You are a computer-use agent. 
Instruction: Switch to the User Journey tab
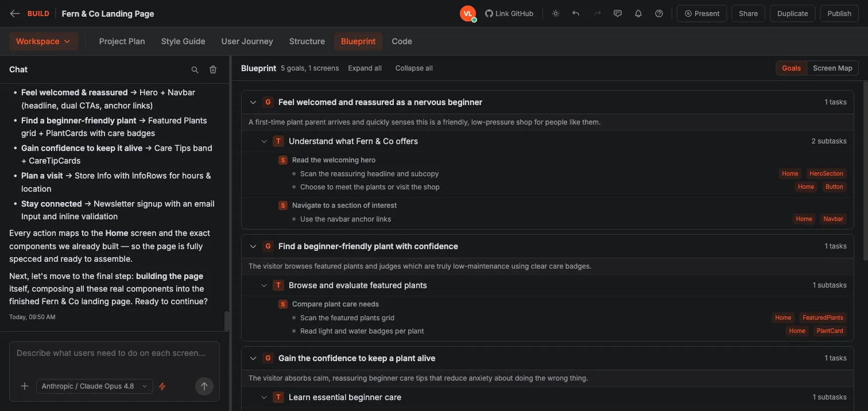(x=247, y=41)
